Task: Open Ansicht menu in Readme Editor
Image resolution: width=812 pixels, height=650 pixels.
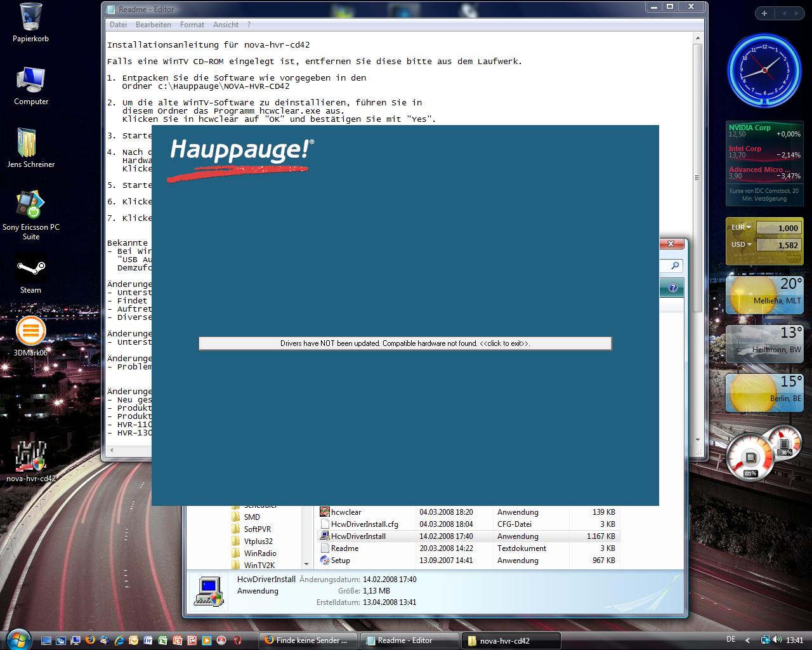Action: tap(226, 25)
